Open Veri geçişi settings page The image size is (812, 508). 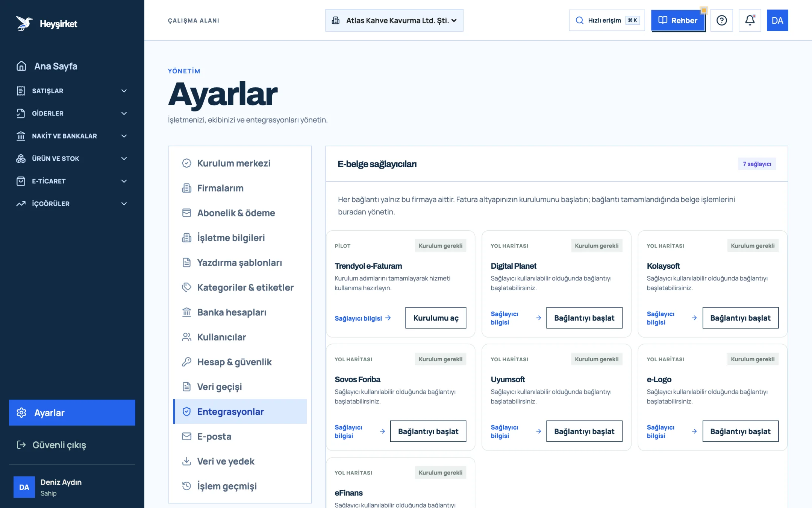[x=240, y=387]
